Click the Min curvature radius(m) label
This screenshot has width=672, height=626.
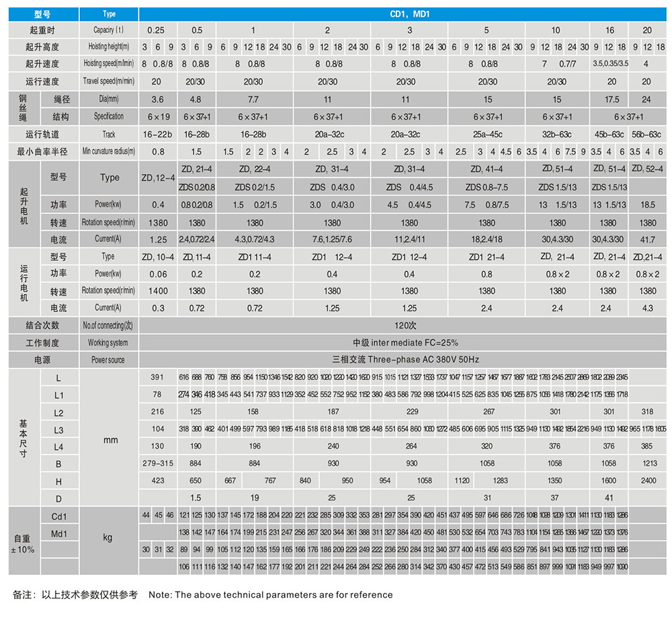click(x=109, y=151)
